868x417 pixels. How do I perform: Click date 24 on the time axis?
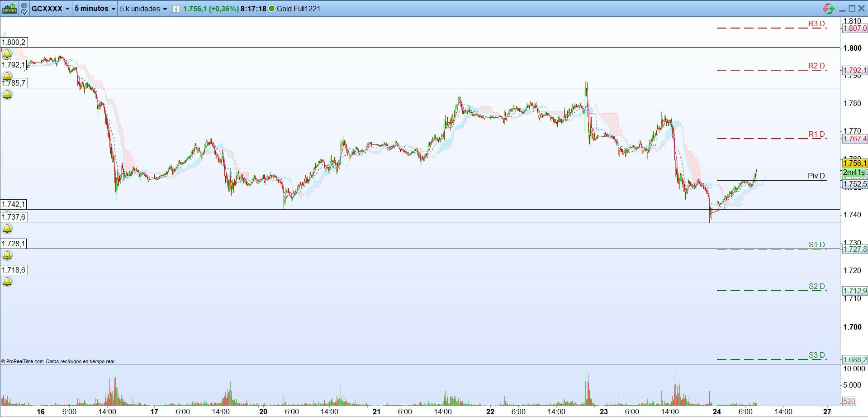pos(716,412)
